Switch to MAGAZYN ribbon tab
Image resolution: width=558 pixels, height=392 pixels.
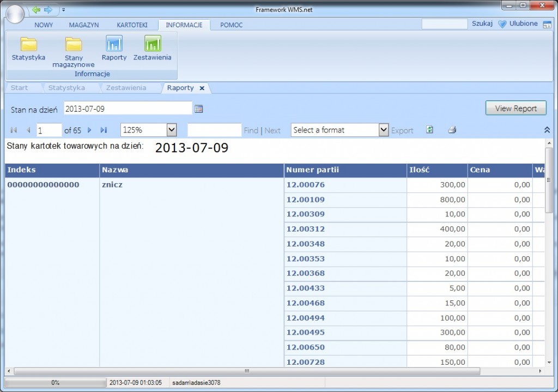84,25
